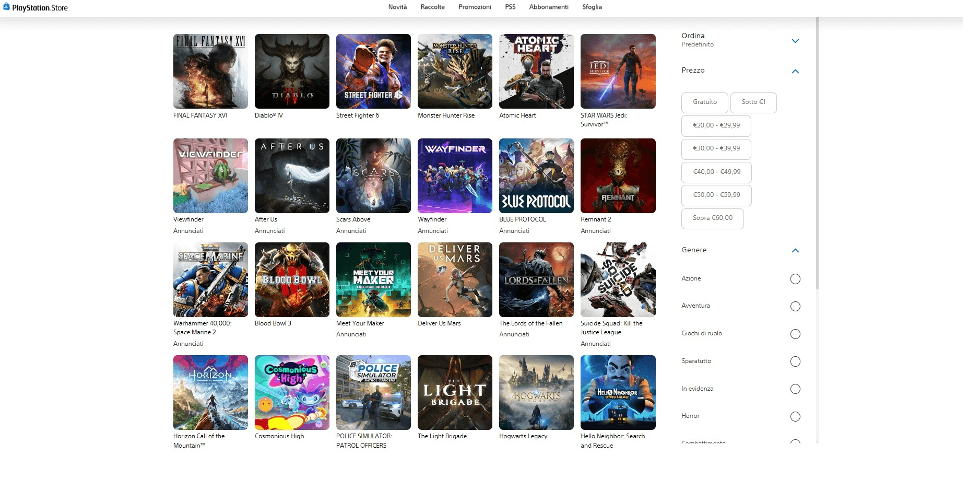Click the Deliver Us Mars title text

coord(439,323)
